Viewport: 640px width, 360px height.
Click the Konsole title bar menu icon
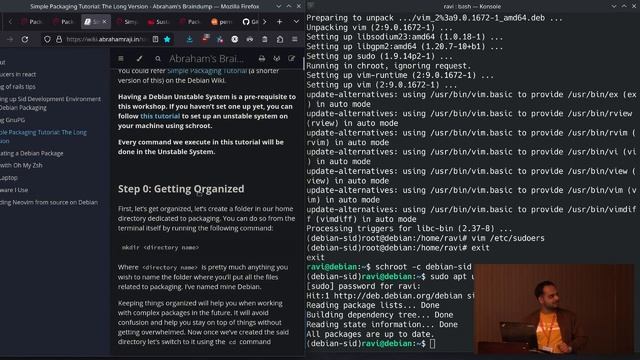[x=311, y=6]
